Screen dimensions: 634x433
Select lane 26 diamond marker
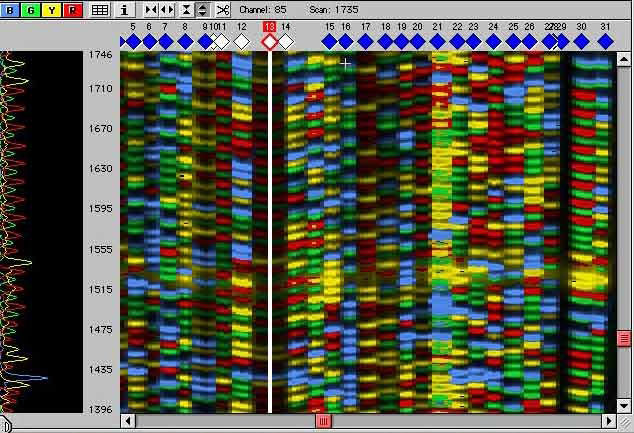(529, 42)
